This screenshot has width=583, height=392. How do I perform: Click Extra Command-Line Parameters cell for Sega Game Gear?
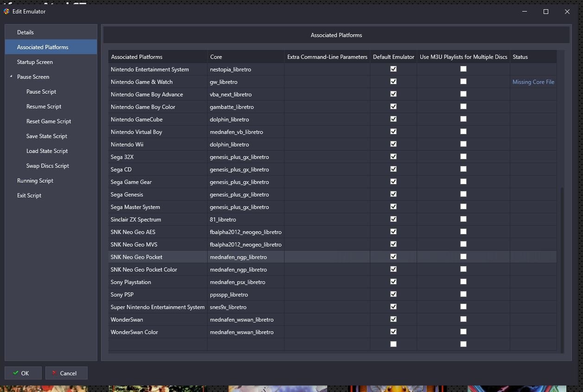[x=327, y=182]
